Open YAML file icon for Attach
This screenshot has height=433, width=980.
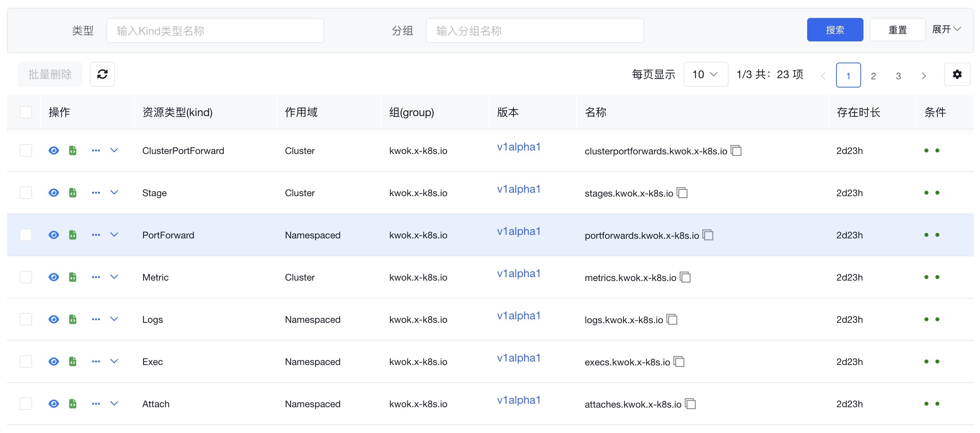tap(73, 404)
